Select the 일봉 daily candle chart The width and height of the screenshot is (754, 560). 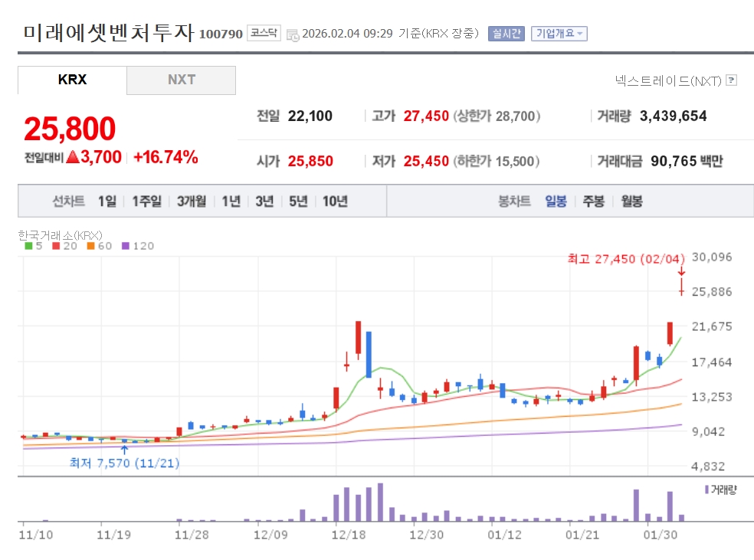(x=556, y=201)
